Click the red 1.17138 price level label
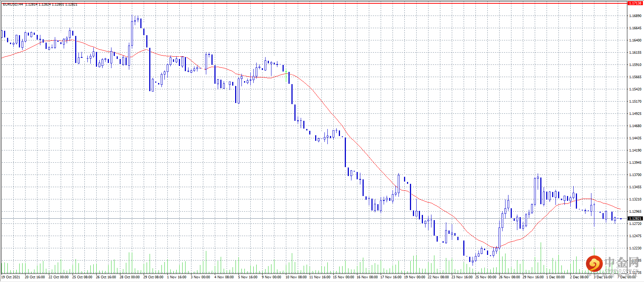Screen dimensions: 644x282 pyautogui.click(x=635, y=3)
